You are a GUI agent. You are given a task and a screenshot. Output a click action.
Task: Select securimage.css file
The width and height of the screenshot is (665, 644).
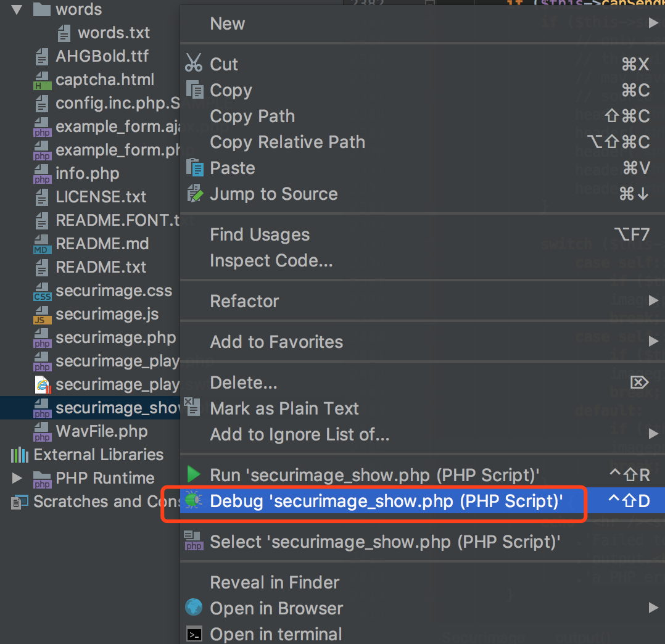pos(114,291)
